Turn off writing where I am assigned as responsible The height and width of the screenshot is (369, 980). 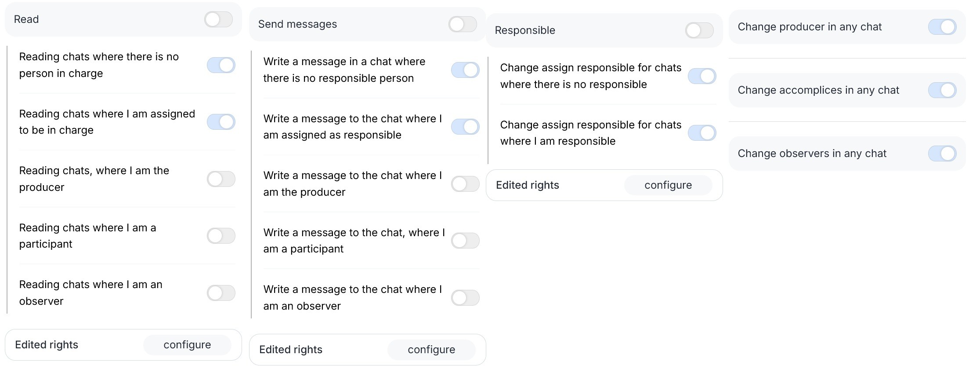465,127
